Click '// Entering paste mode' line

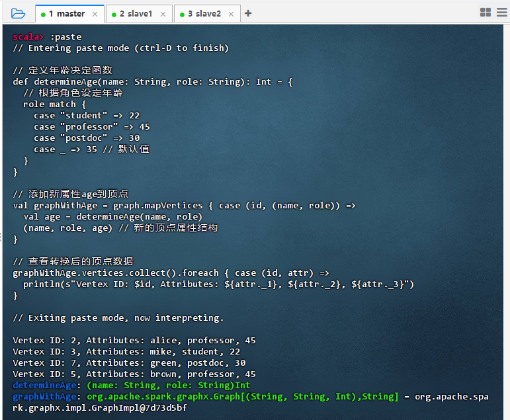(x=120, y=48)
